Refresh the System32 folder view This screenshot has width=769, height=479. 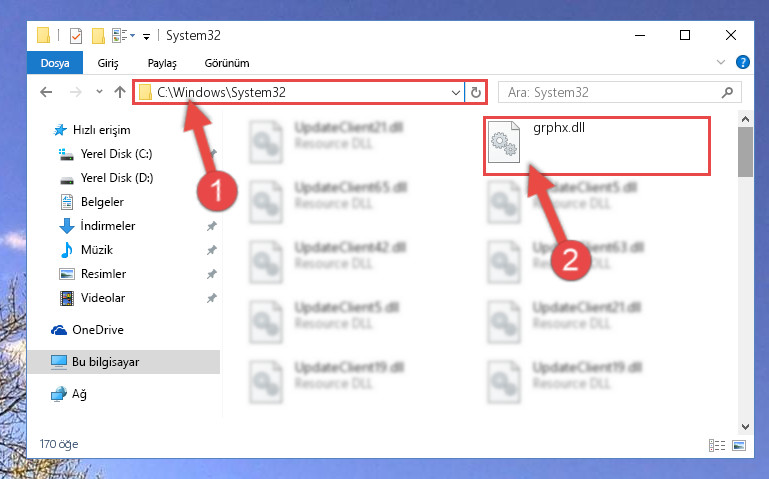click(475, 92)
